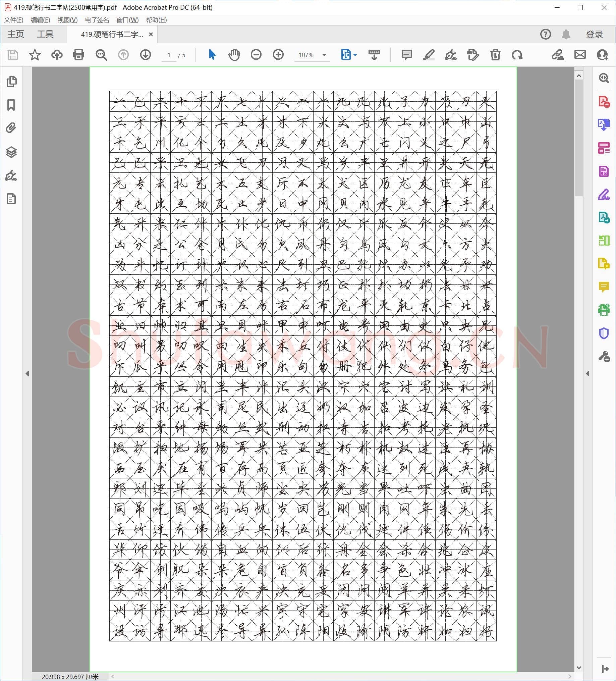Open the page display options dropdown

(354, 55)
